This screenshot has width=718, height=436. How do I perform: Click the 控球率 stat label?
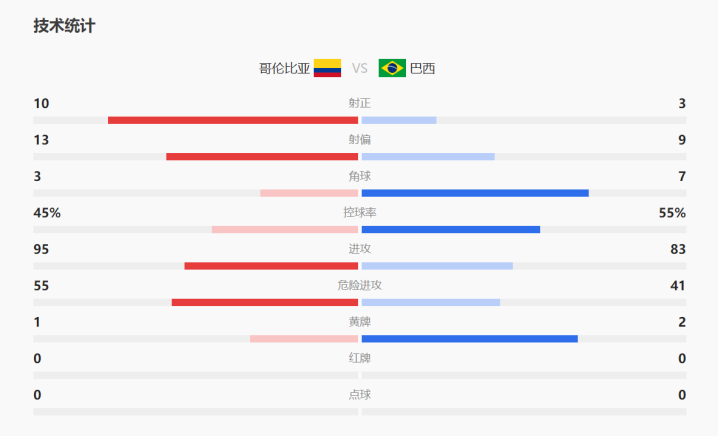[x=360, y=212]
